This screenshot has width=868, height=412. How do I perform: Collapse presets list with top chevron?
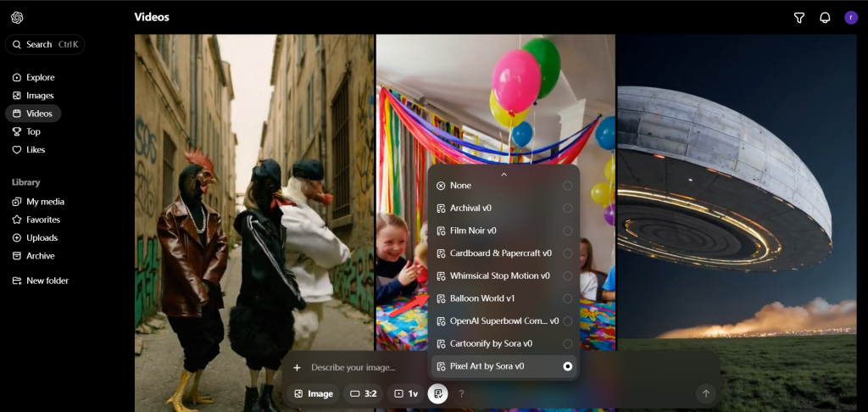pos(504,174)
